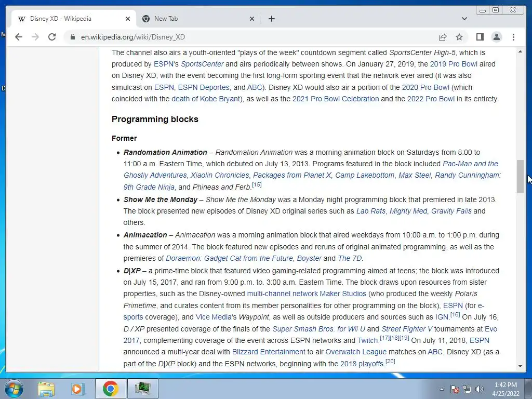This screenshot has height=399, width=532.
Task: Follow the ESPN Deportes link
Action: tap(204, 87)
